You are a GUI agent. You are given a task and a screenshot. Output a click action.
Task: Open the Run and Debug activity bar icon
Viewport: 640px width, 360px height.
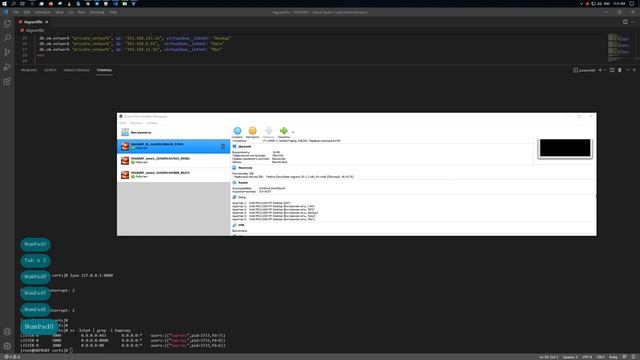[x=7, y=67]
